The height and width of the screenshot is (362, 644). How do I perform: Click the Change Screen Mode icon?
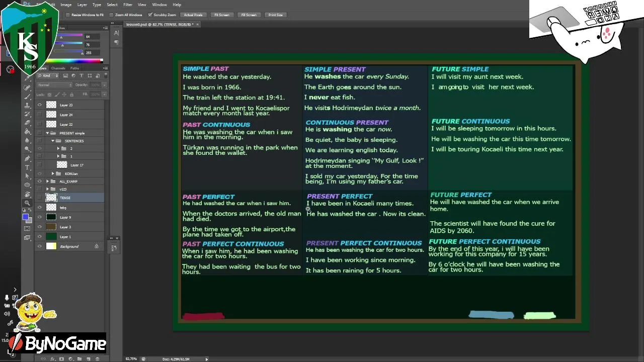point(27,238)
